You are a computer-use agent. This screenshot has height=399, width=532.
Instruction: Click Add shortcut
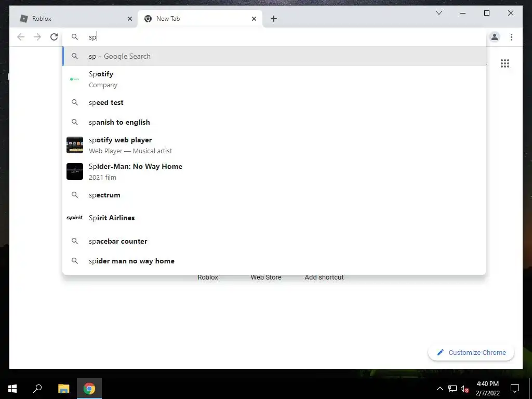(x=324, y=277)
